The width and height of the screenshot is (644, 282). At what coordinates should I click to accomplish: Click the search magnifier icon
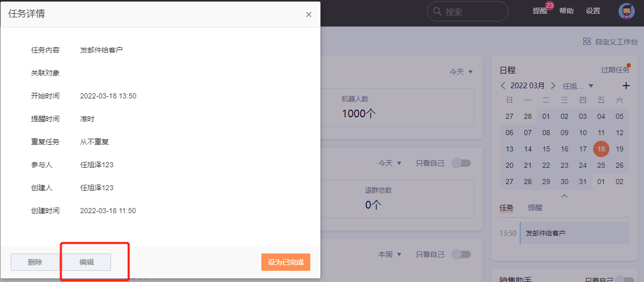click(x=437, y=11)
